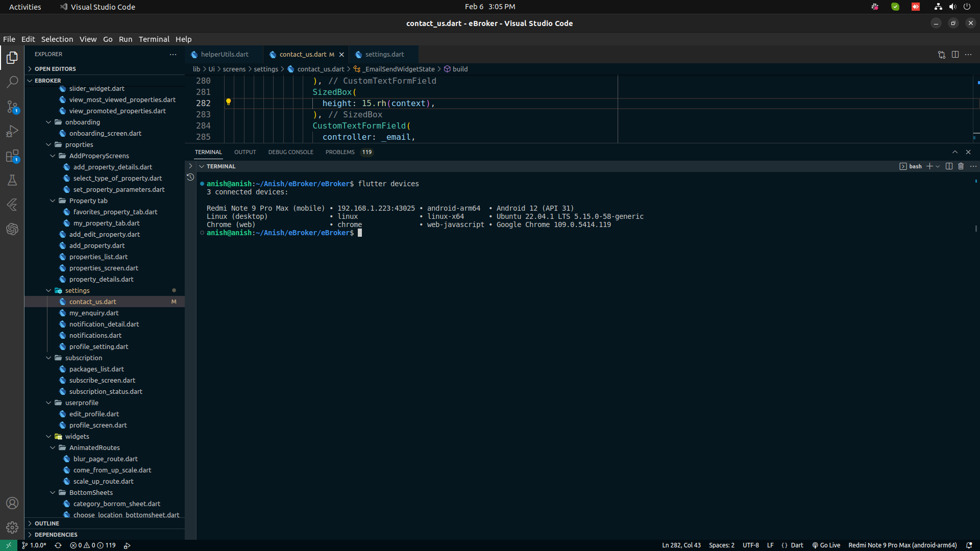980x551 pixels.
Task: Open remote window indicator in status bar
Action: tap(9, 545)
